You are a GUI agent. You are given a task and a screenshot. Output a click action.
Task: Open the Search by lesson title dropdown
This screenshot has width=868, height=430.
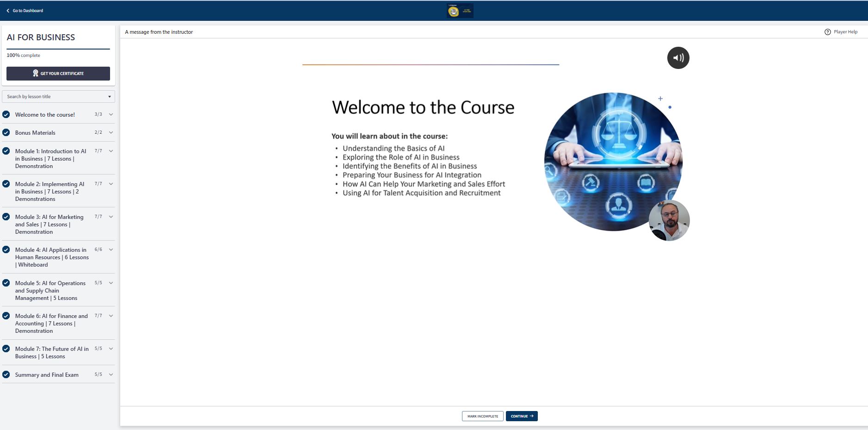coord(58,96)
